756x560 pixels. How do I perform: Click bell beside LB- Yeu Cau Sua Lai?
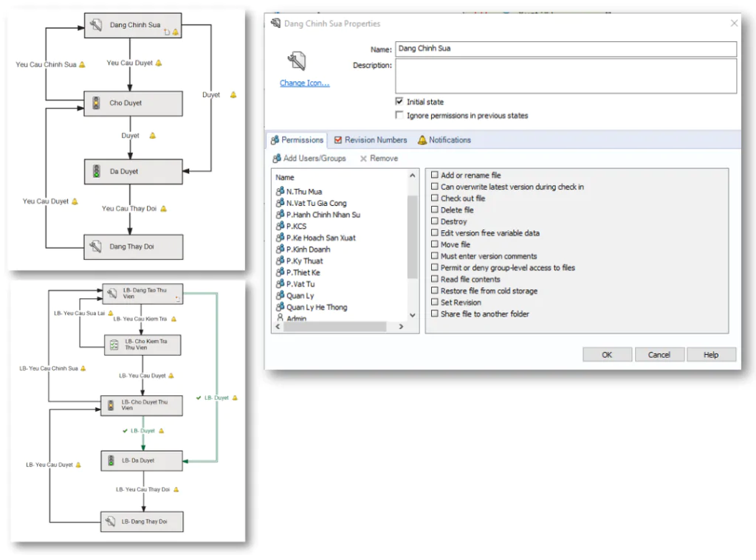(x=111, y=314)
